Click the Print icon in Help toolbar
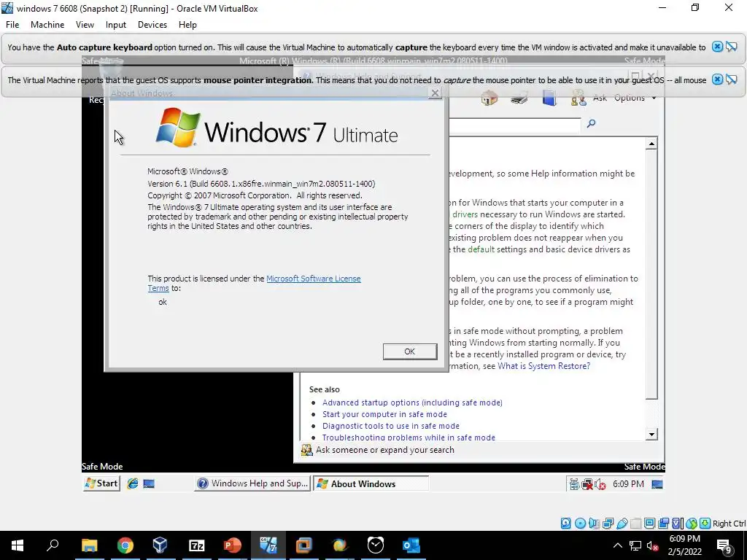 [519, 98]
